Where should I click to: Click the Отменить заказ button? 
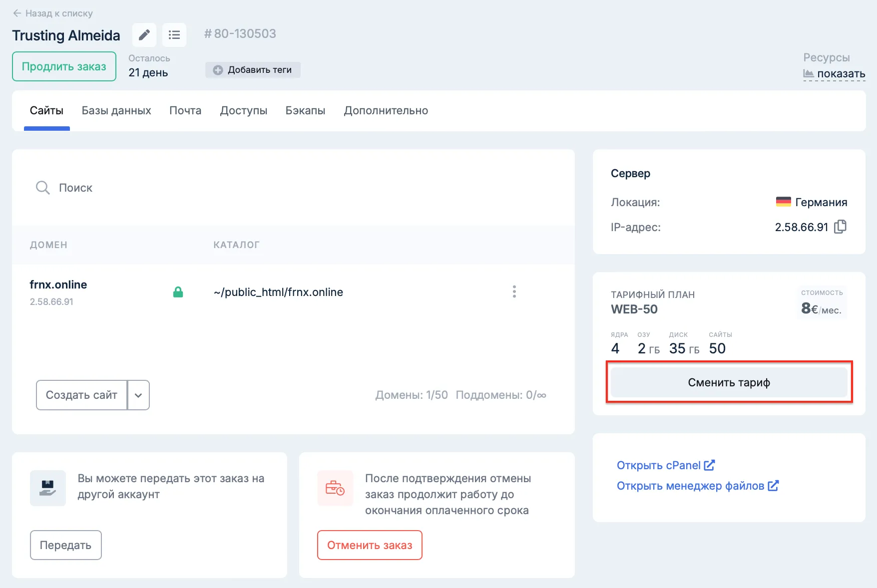click(x=370, y=545)
